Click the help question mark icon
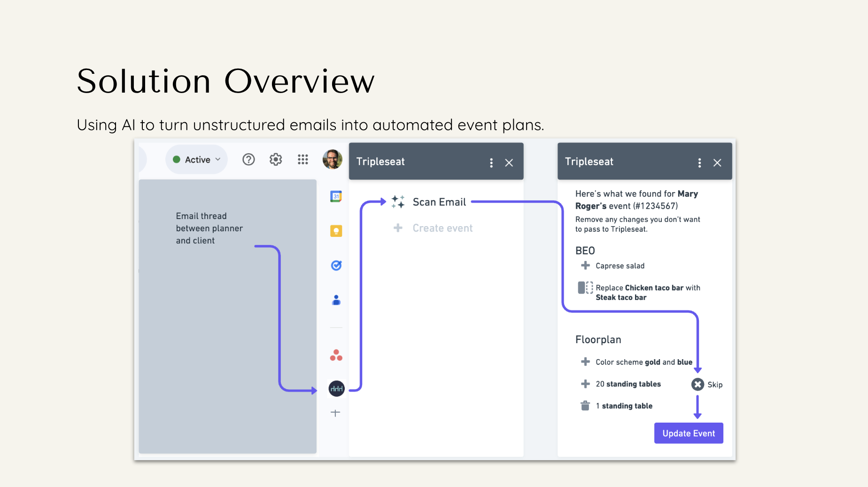The height and width of the screenshot is (487, 868). coord(248,160)
